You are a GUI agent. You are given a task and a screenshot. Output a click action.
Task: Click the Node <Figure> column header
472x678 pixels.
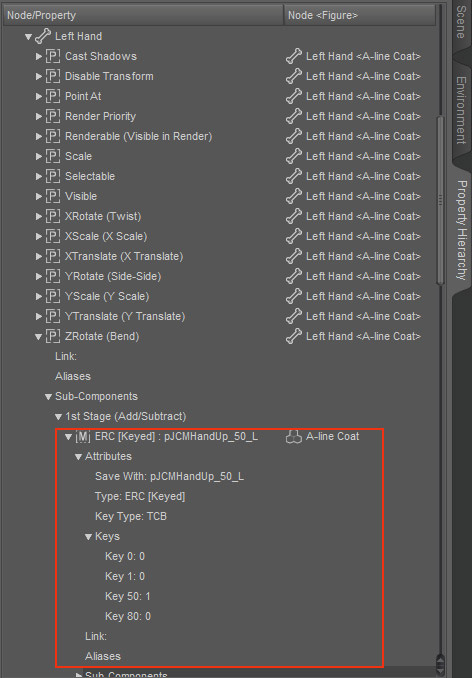[x=360, y=16]
